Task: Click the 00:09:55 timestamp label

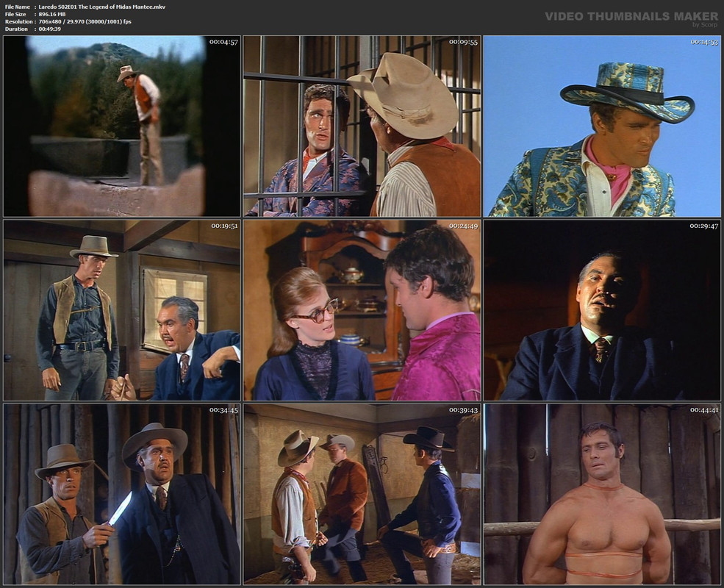Action: 464,42
